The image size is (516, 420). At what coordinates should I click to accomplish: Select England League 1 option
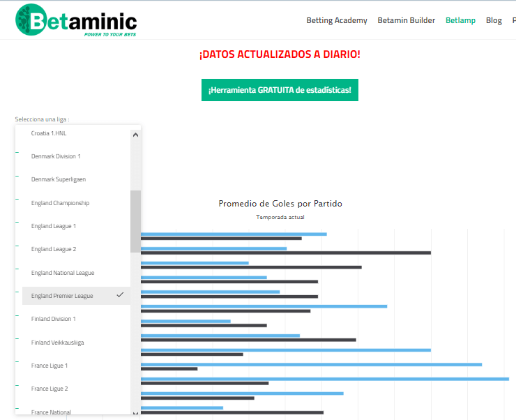pyautogui.click(x=54, y=226)
